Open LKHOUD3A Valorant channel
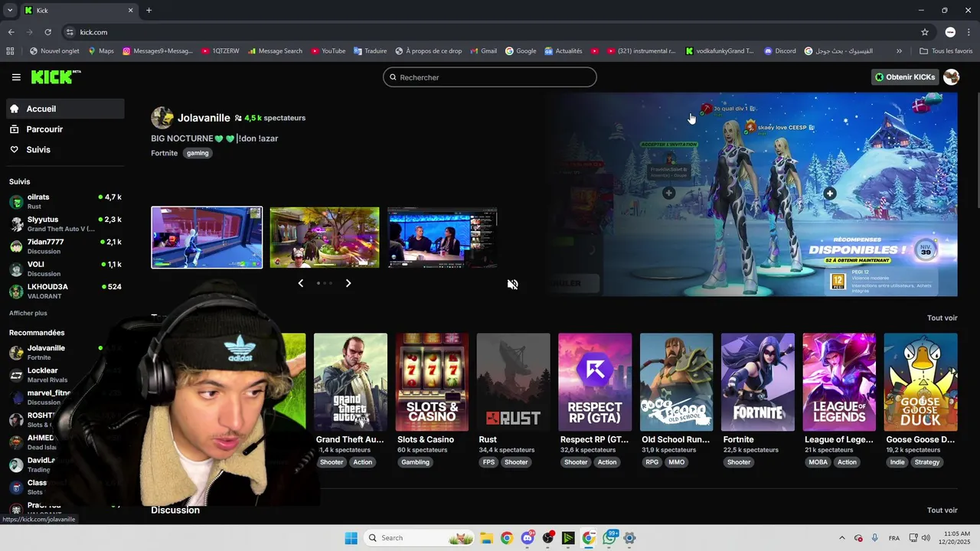Screen dimensions: 980x551 65,291
